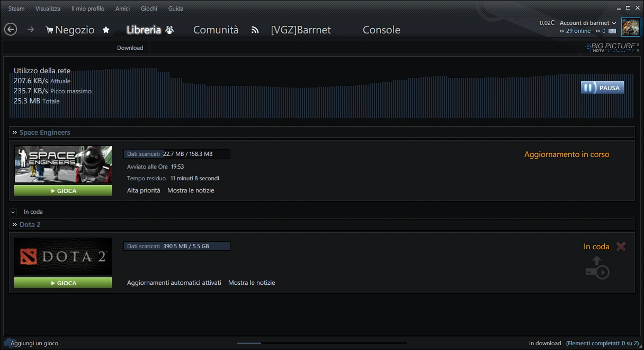Open the inbox envelope icon
This screenshot has width=644, height=350.
coord(612,31)
